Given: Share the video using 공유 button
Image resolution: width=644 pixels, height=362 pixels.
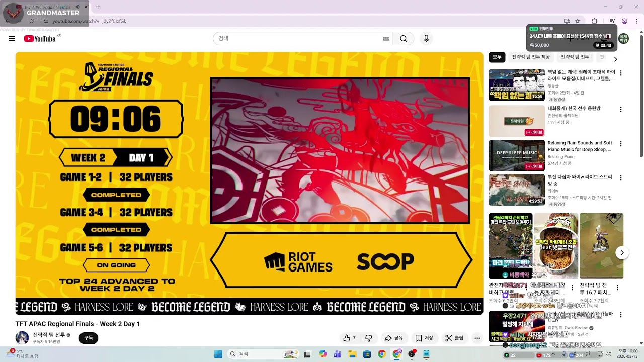Looking at the screenshot, I should pyautogui.click(x=394, y=338).
